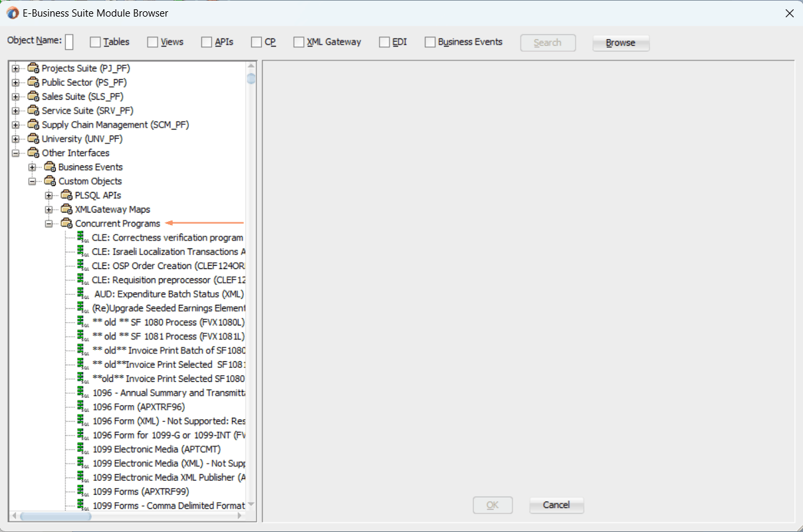Click the Cancel button
This screenshot has height=532, width=803.
556,505
